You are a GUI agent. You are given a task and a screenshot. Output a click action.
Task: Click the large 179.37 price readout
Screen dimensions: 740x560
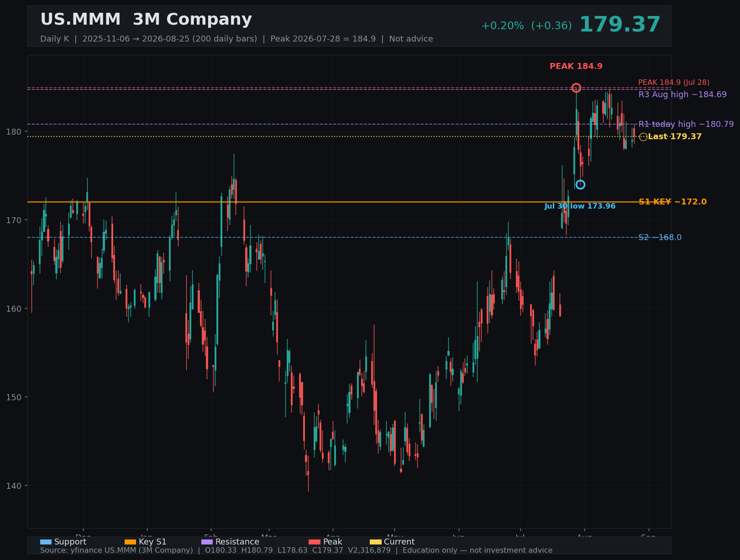(x=619, y=25)
